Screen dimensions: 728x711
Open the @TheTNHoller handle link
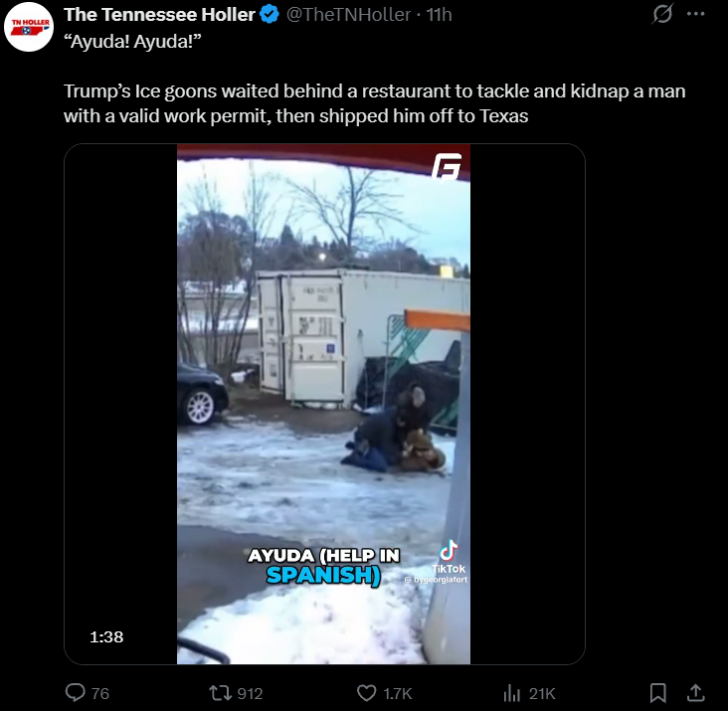[348, 15]
